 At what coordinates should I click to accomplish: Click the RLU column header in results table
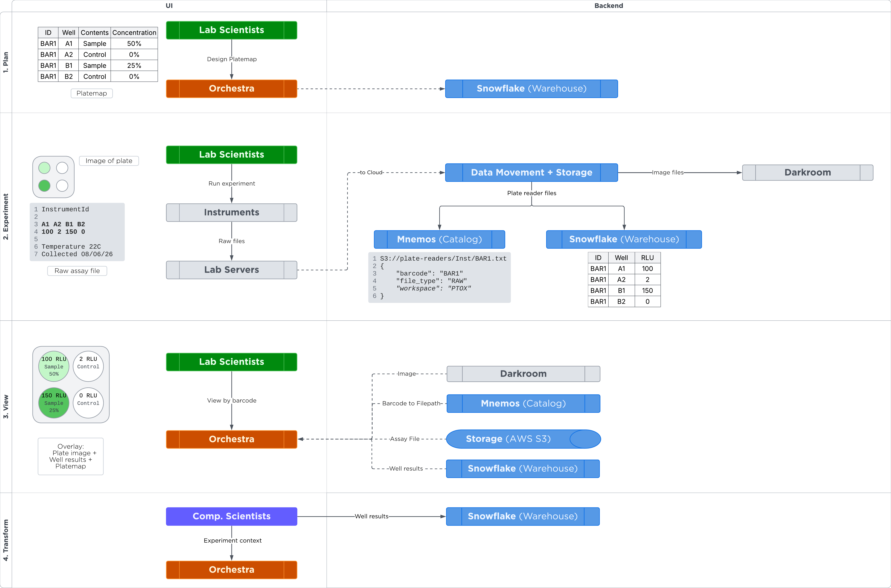pyautogui.click(x=647, y=258)
